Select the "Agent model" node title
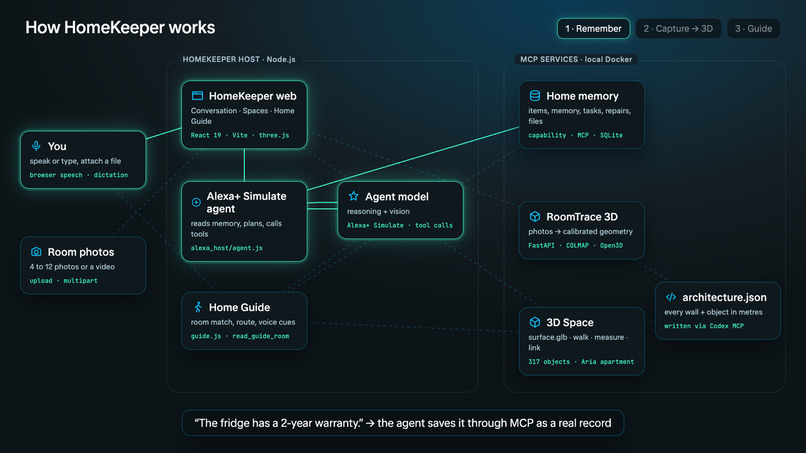806x453 pixels. tap(396, 196)
